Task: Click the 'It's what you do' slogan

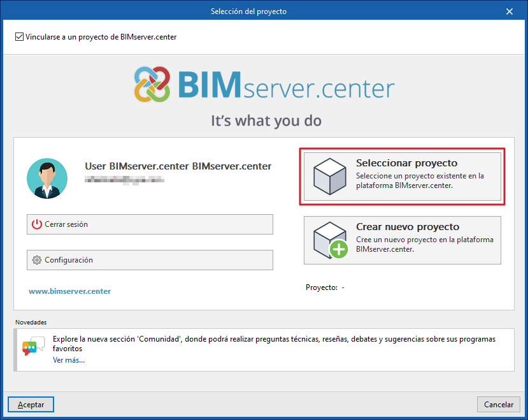Action: pos(266,120)
